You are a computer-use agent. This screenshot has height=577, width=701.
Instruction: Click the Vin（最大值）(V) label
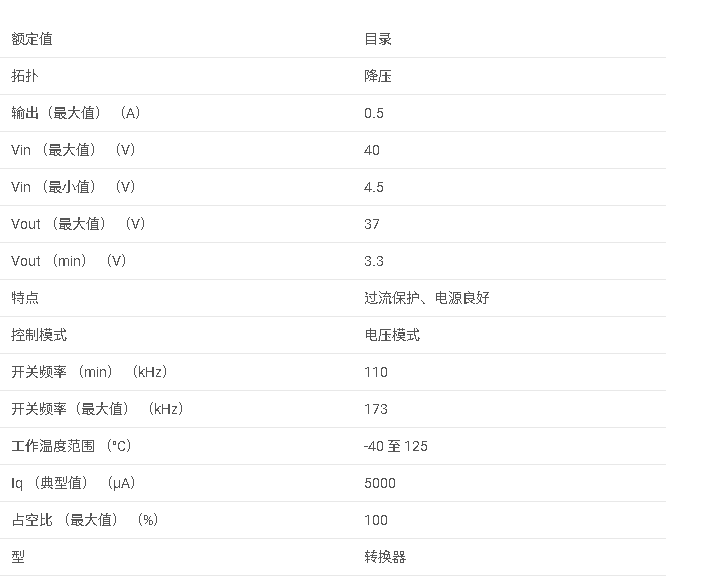tap(73, 150)
